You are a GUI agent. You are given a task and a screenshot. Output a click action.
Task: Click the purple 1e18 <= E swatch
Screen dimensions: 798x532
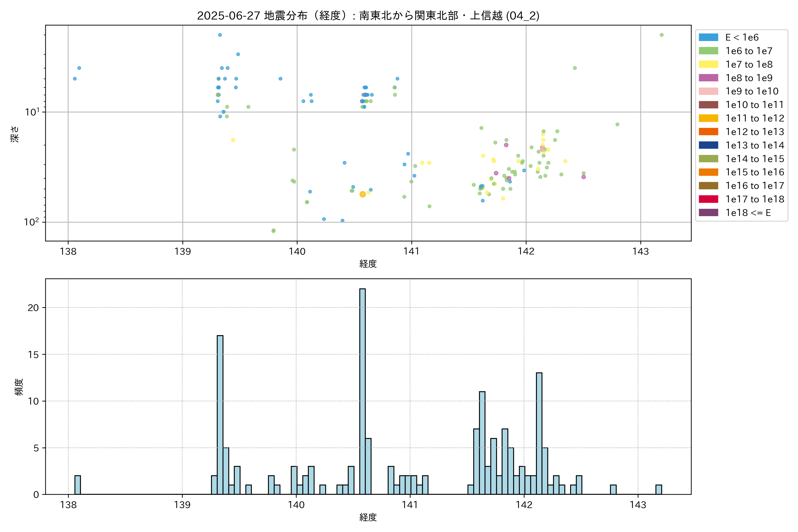point(708,213)
